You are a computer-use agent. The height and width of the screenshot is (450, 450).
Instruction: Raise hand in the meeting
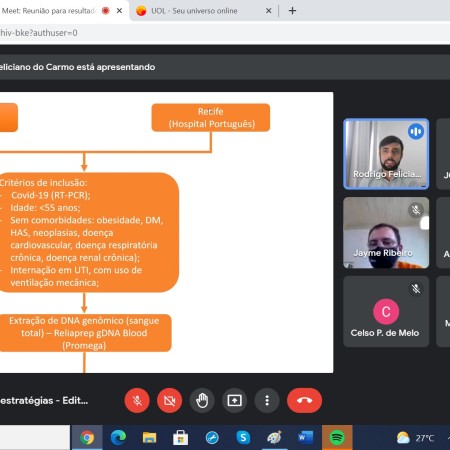pos(202,400)
